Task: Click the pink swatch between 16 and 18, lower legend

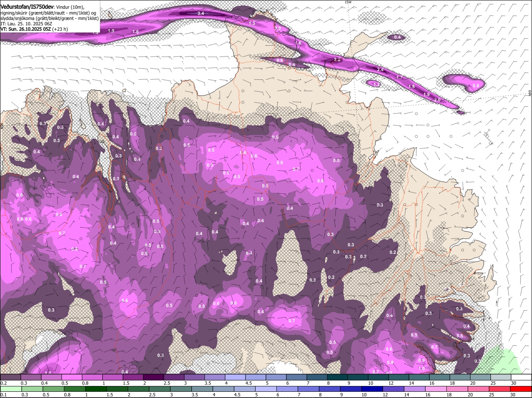Action: point(435,389)
